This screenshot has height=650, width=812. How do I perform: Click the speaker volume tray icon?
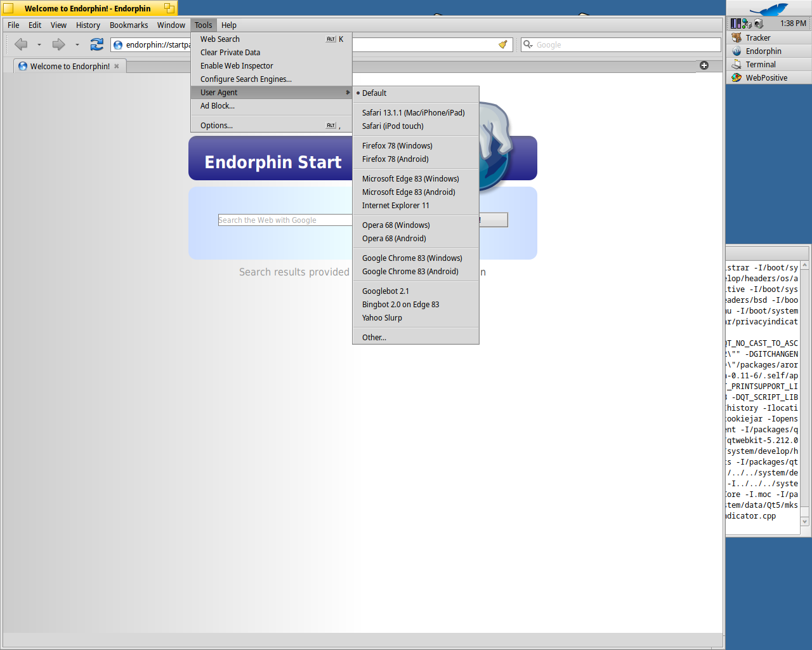point(758,23)
